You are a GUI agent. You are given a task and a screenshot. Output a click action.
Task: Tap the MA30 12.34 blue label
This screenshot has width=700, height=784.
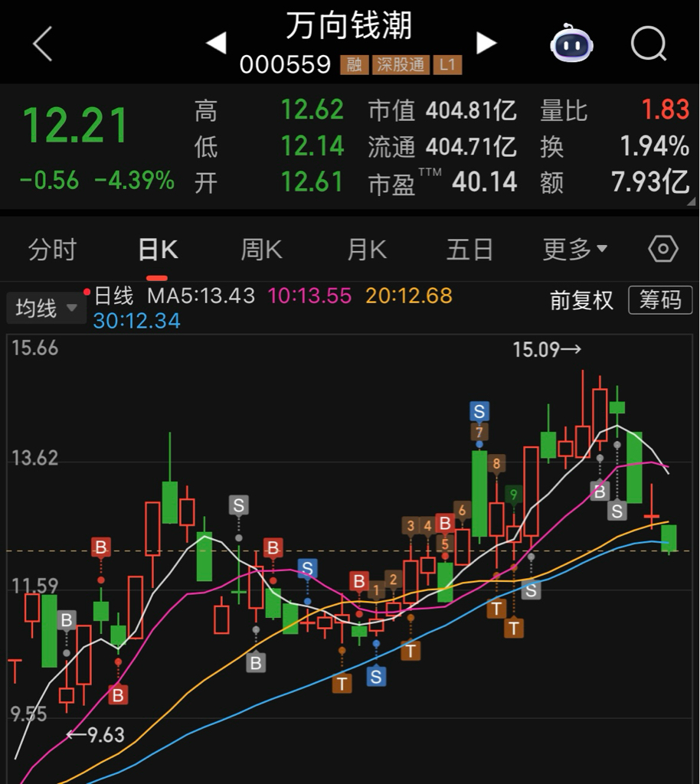136,321
